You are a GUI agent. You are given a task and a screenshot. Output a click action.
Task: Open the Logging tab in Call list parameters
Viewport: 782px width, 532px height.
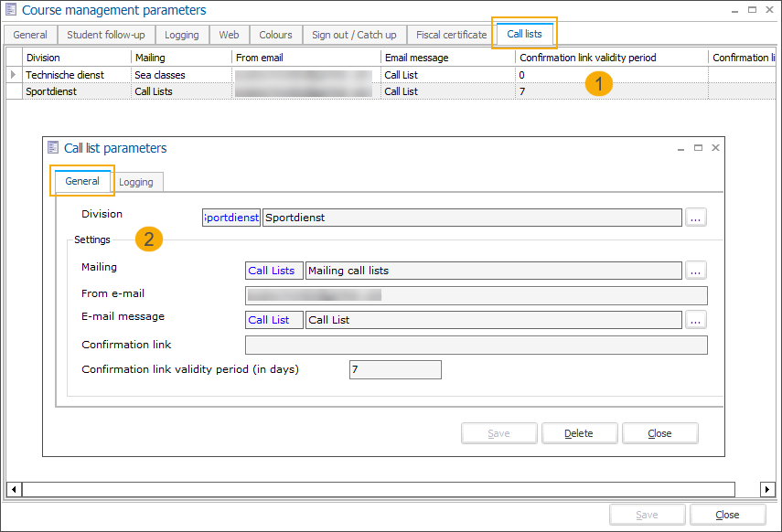(x=137, y=181)
